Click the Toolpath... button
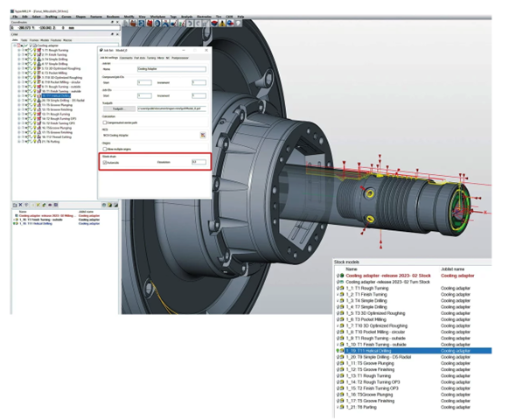This screenshot has width=509, height=420. (x=119, y=108)
